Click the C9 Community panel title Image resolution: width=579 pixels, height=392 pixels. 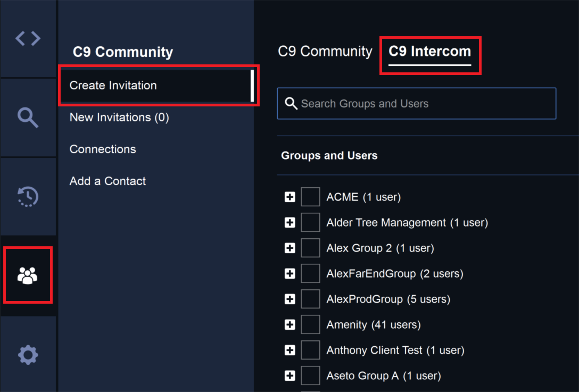(x=123, y=52)
